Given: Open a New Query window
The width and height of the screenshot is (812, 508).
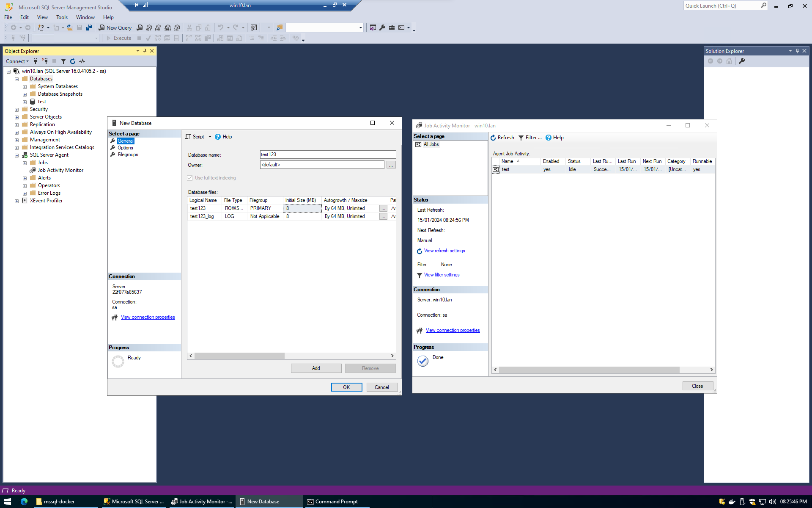Looking at the screenshot, I should click(115, 28).
